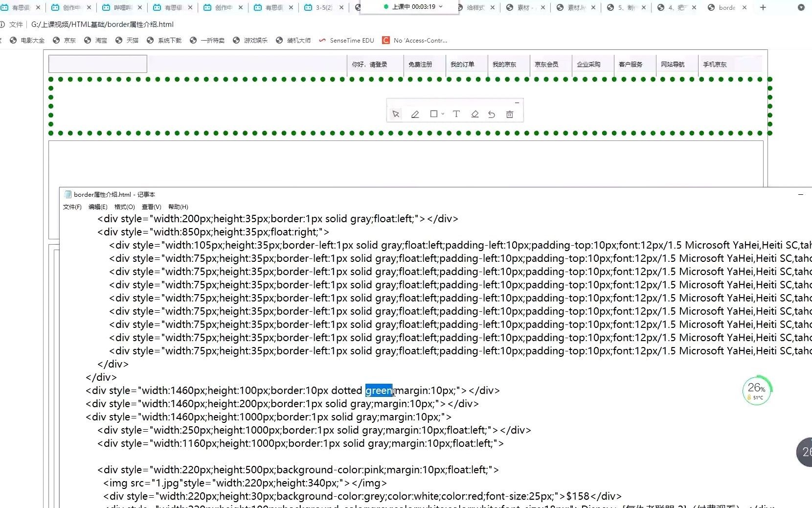
Task: Select the pointer tool in annotation toolbar
Action: click(396, 114)
